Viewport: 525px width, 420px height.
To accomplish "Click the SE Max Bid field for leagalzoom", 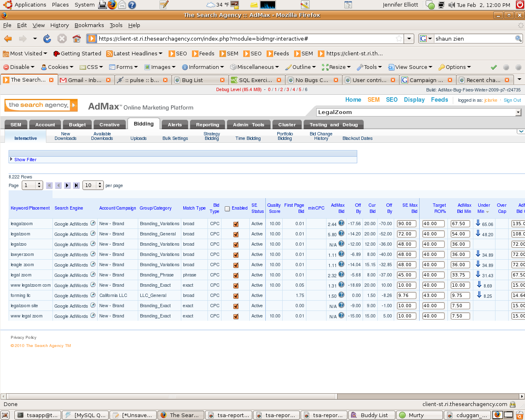I will (x=406, y=224).
